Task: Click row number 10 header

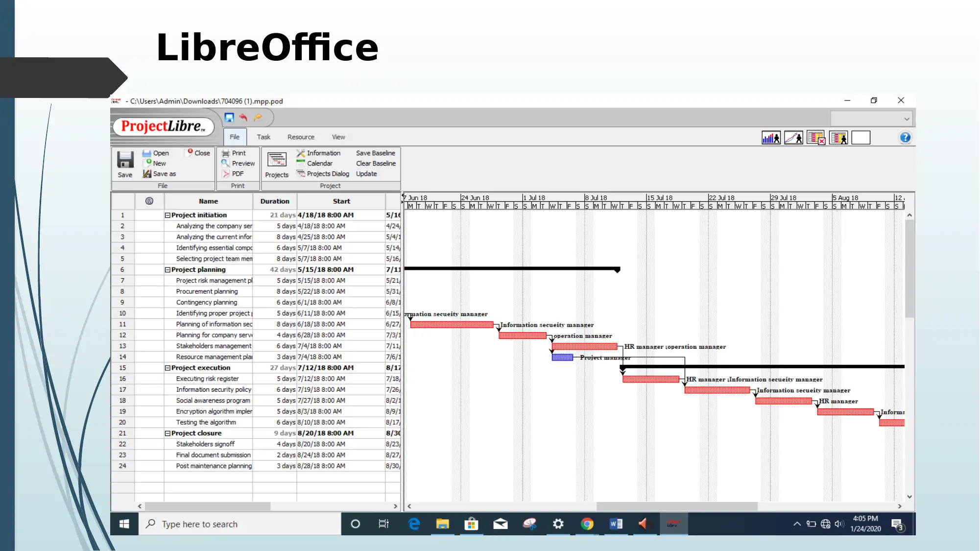Action: coord(122,313)
